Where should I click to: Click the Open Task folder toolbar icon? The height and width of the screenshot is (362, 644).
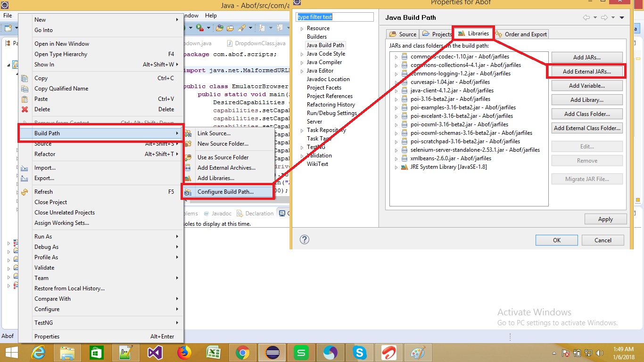[230, 28]
